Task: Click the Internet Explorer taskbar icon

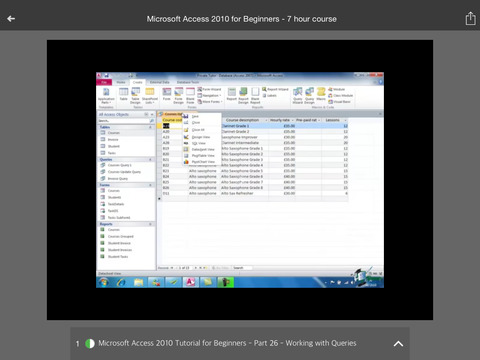Action: click(121, 282)
